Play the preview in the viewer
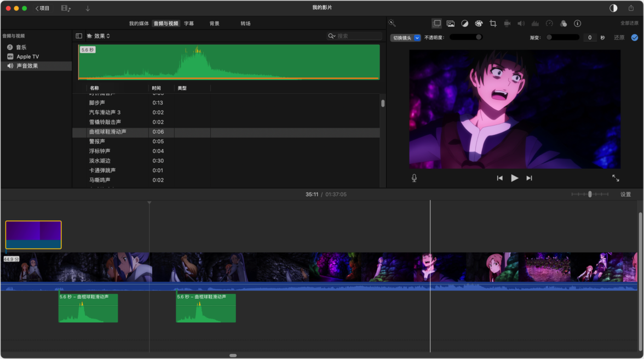Screen dimensions: 644x359 pos(514,178)
